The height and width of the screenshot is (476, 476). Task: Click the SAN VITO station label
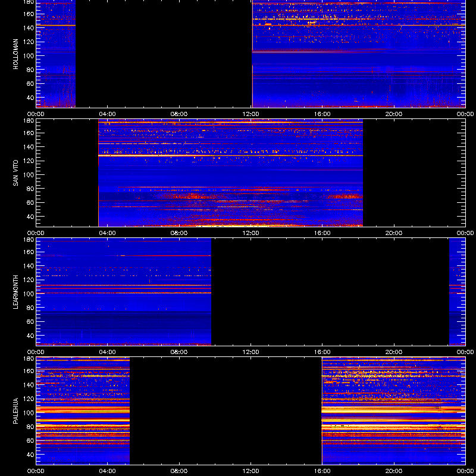(x=16, y=173)
